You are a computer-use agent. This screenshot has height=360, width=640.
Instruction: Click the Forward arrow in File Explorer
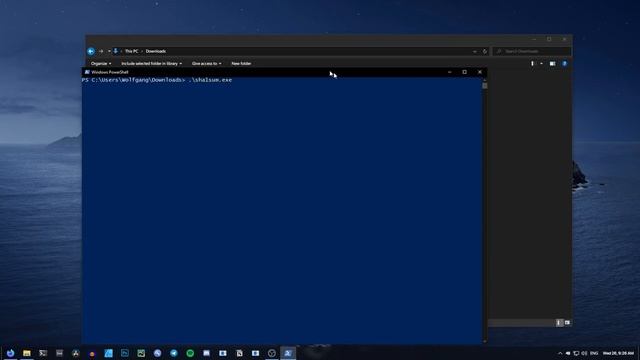[101, 51]
